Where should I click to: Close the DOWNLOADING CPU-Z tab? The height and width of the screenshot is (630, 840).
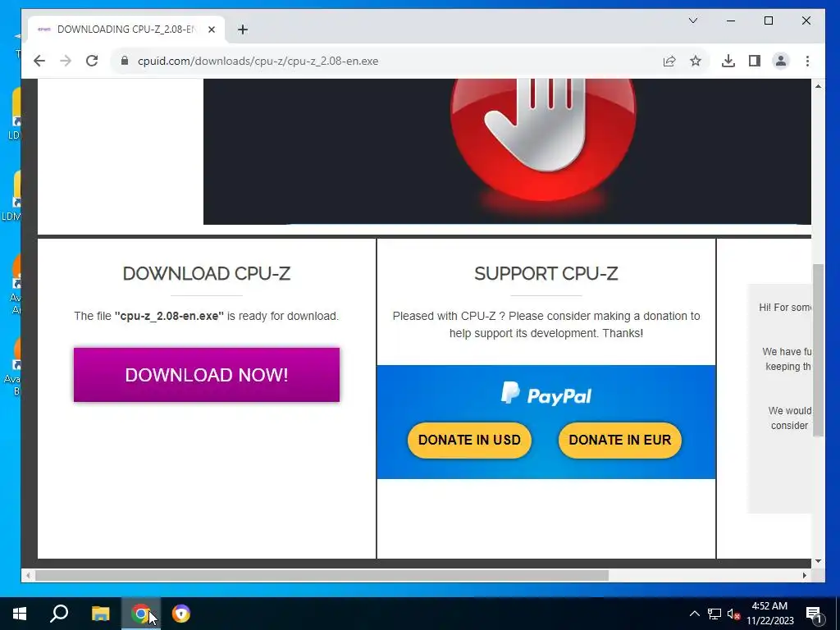pos(212,30)
